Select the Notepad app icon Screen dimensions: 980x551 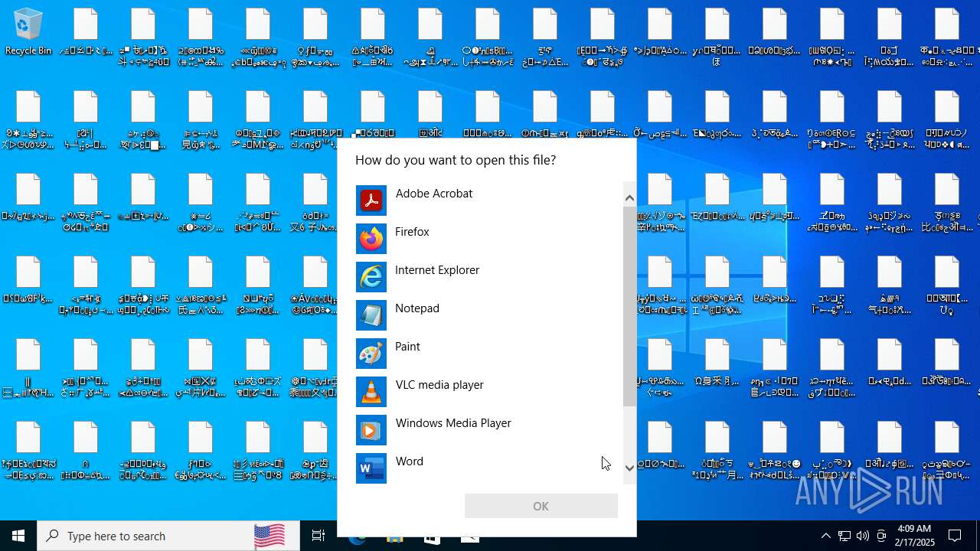pos(371,315)
